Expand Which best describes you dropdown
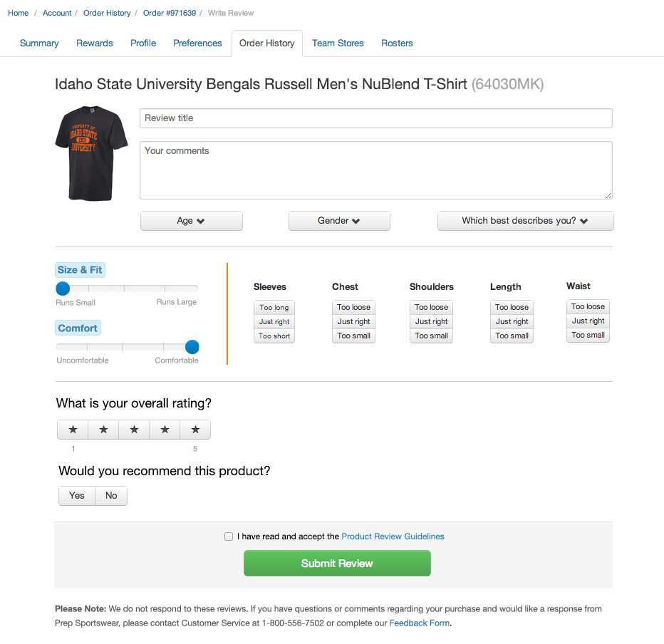Screen dimensions: 664x644 point(525,221)
